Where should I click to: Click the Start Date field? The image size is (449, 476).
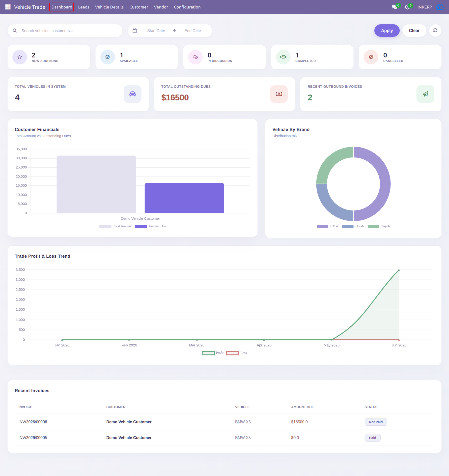(156, 31)
